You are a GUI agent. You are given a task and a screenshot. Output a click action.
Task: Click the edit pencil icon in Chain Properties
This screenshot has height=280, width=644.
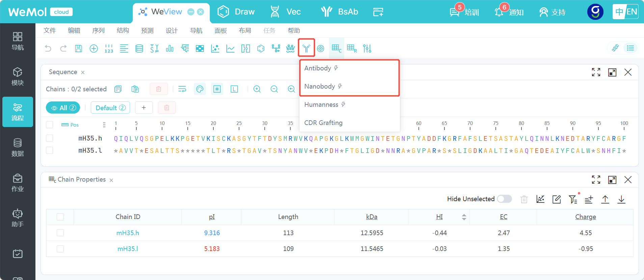coord(557,199)
